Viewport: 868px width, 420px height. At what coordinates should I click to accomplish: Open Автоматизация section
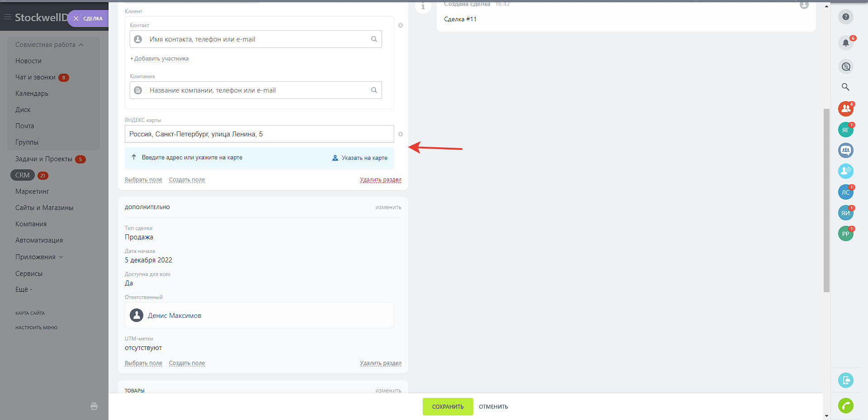[x=39, y=240]
